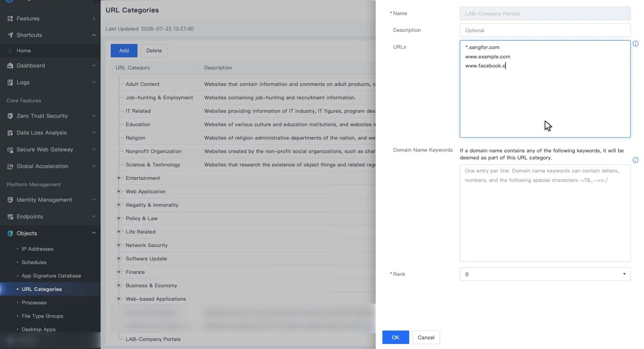
Task: Expand the Entertainment category tree node
Action: click(x=118, y=178)
